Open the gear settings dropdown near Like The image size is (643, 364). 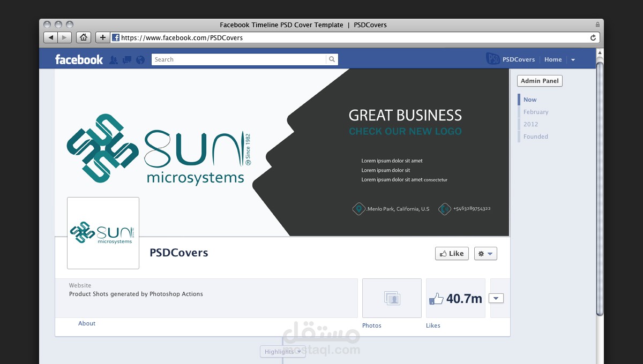tap(485, 254)
